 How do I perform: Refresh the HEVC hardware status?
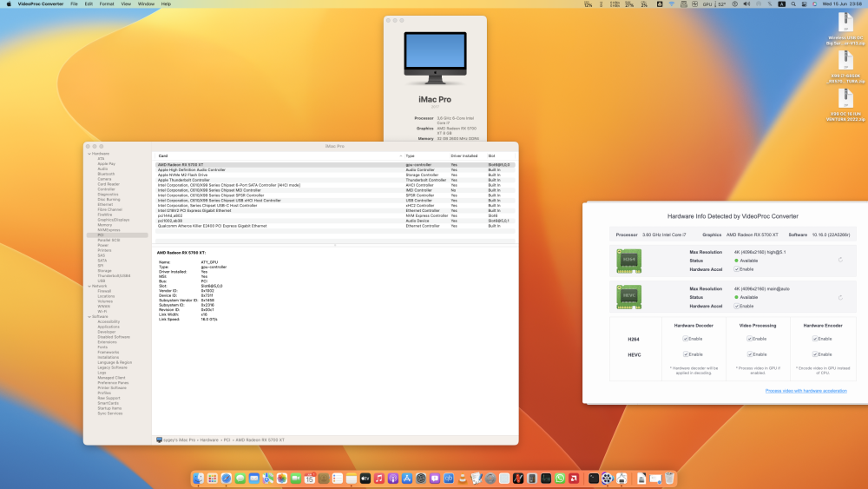pyautogui.click(x=840, y=297)
